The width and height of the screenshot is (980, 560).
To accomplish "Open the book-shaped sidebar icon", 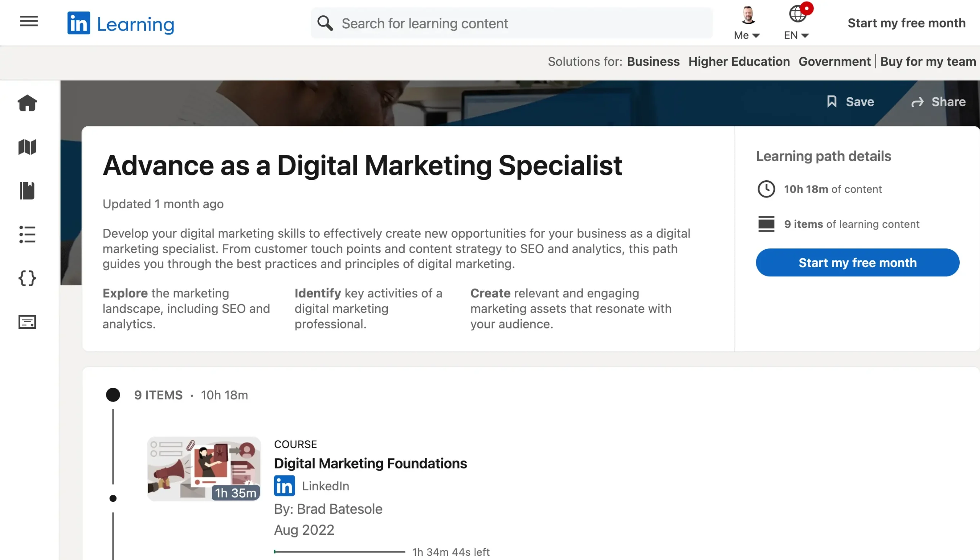I will [x=27, y=191].
